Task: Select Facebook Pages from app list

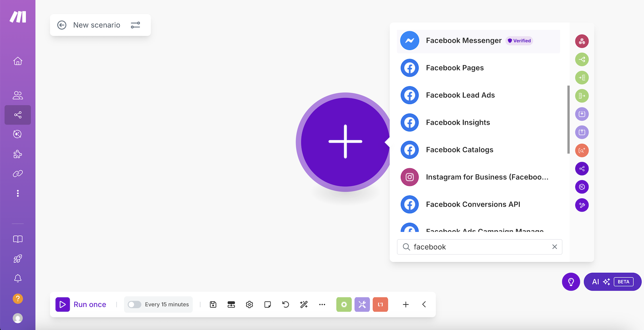Action: [x=455, y=68]
